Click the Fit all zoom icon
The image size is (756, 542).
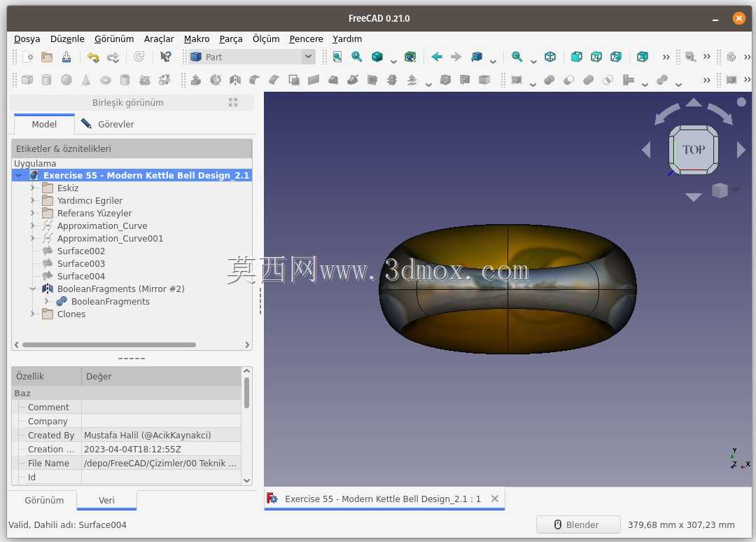[x=337, y=57]
